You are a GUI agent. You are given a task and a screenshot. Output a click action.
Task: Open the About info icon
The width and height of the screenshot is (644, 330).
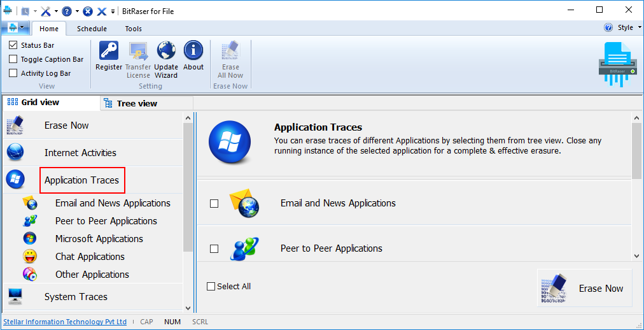pyautogui.click(x=193, y=50)
